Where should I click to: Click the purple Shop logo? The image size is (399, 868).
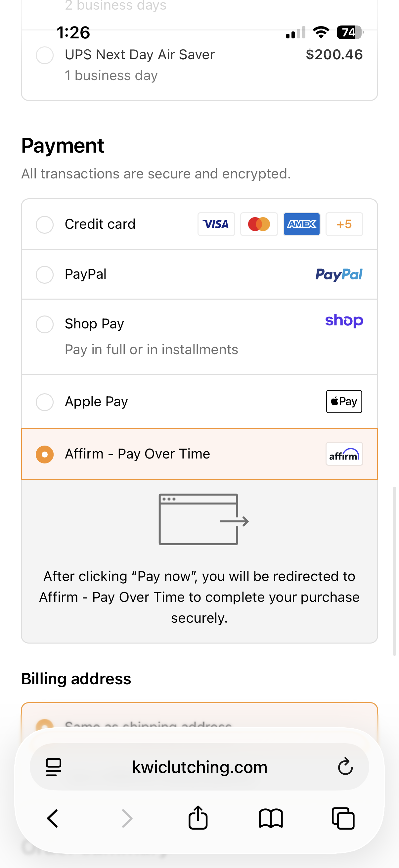344,320
